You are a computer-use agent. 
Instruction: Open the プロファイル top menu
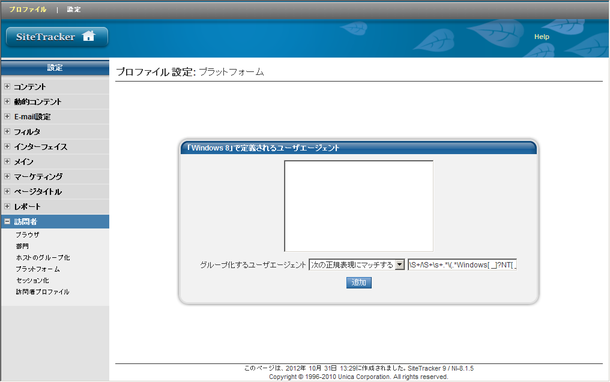tap(28, 9)
